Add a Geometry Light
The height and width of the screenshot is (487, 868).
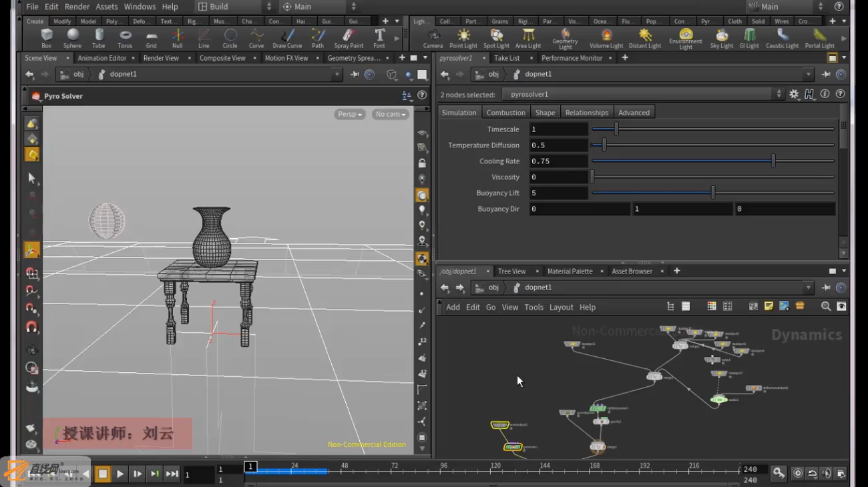coord(566,39)
